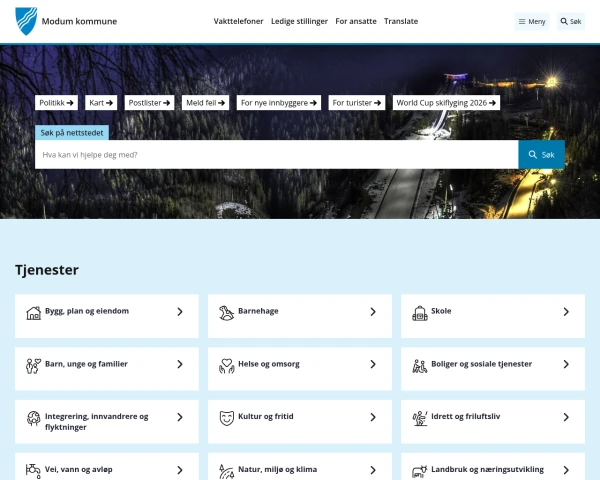Viewport: 600px width, 480px height.
Task: Expand the Idrett og friluftsliv chevron
Action: [566, 417]
